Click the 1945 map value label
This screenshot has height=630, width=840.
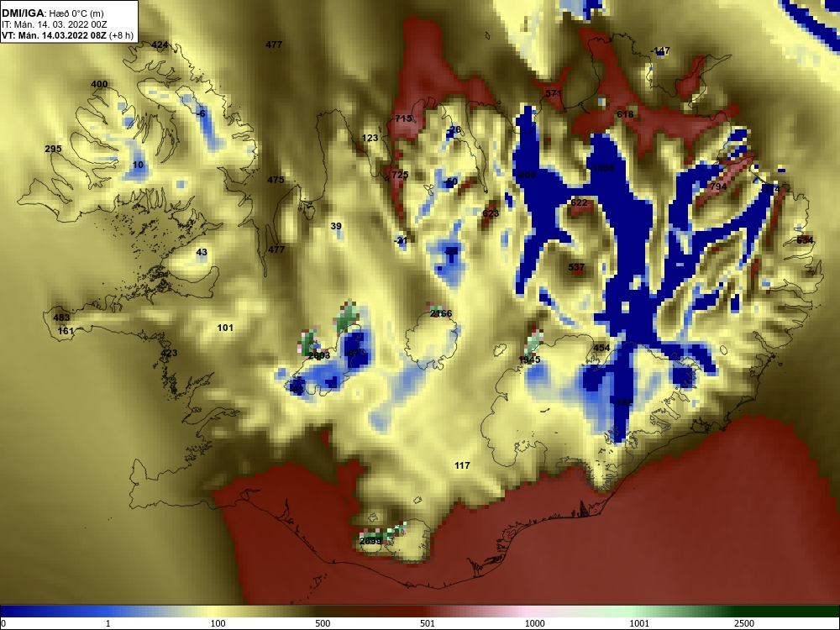(x=529, y=360)
